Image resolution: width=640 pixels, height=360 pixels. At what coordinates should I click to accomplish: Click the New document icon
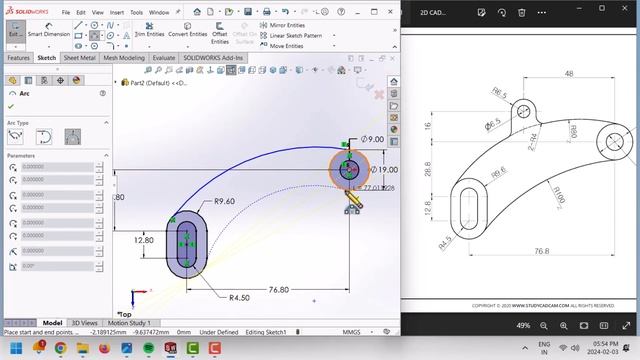click(x=210, y=12)
